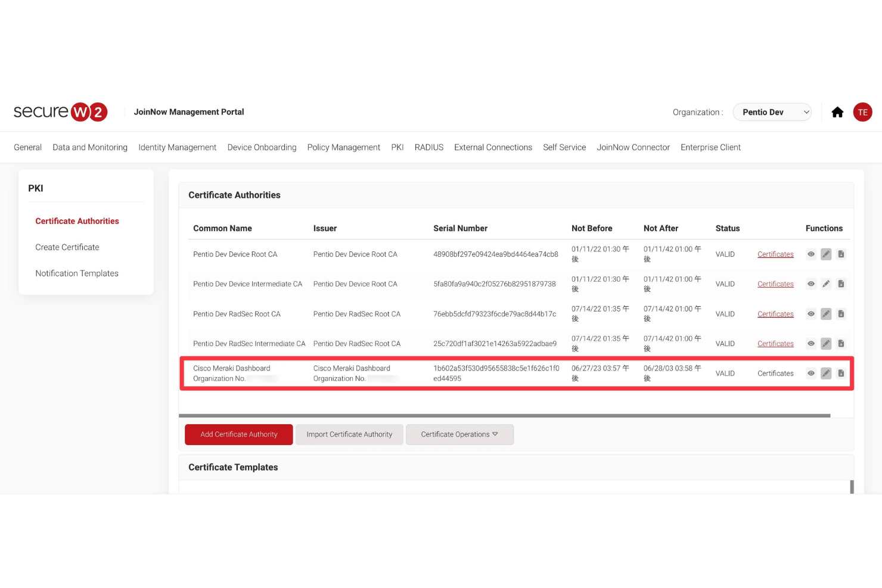
Task: Open the General menu
Action: (x=27, y=147)
